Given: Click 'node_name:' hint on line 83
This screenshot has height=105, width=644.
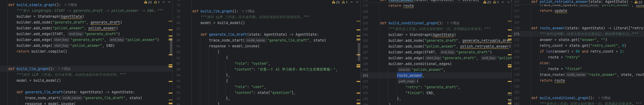Looking at the screenshot, I should (256, 40).
